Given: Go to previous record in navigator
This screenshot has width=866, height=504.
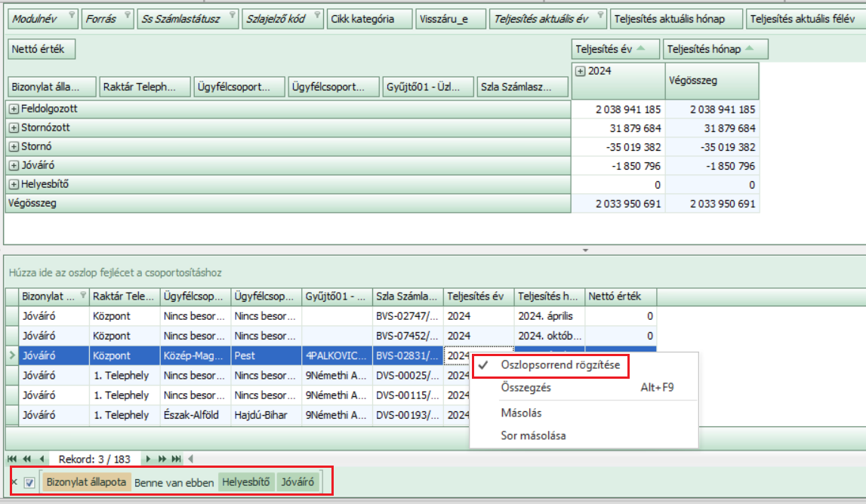Looking at the screenshot, I should (x=40, y=459).
